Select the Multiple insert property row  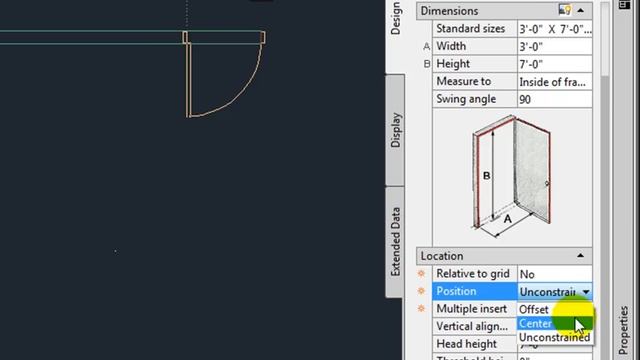(475, 309)
